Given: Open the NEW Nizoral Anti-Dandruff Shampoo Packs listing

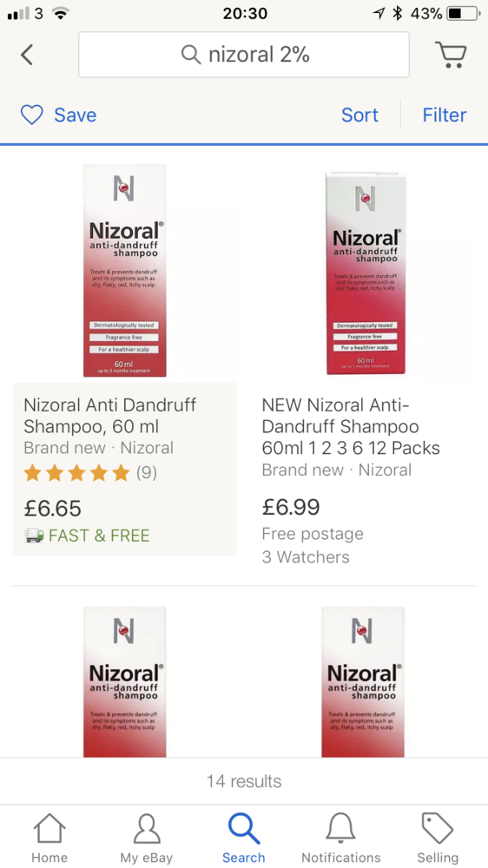Looking at the screenshot, I should tap(351, 425).
